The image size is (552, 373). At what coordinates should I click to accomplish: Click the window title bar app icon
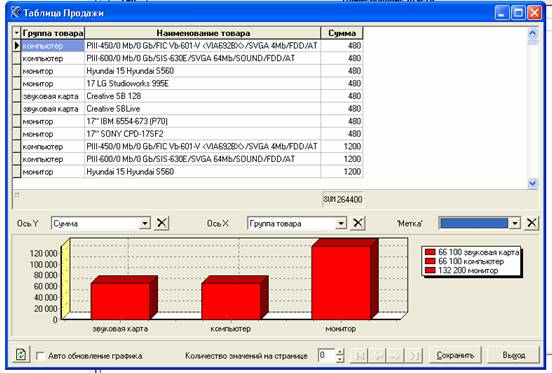pyautogui.click(x=15, y=13)
